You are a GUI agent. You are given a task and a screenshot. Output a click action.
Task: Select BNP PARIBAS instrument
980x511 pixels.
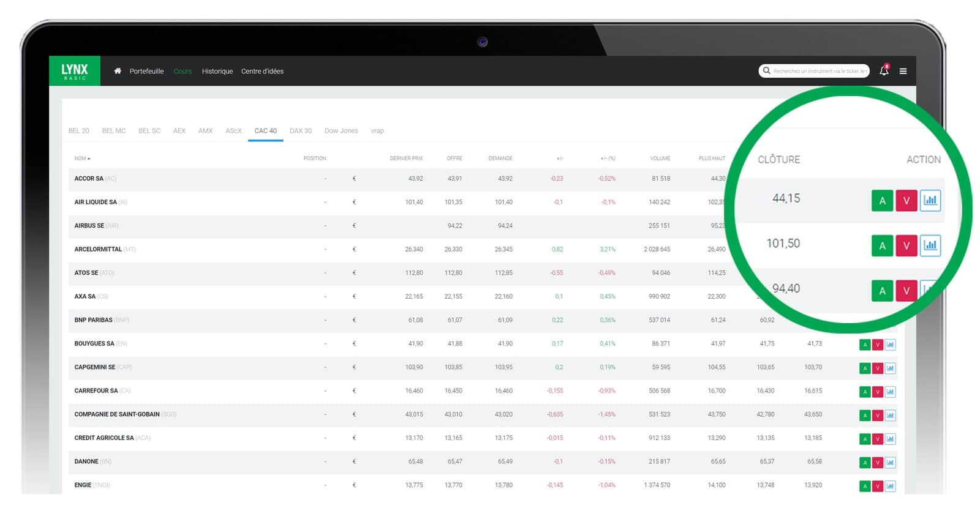93,320
